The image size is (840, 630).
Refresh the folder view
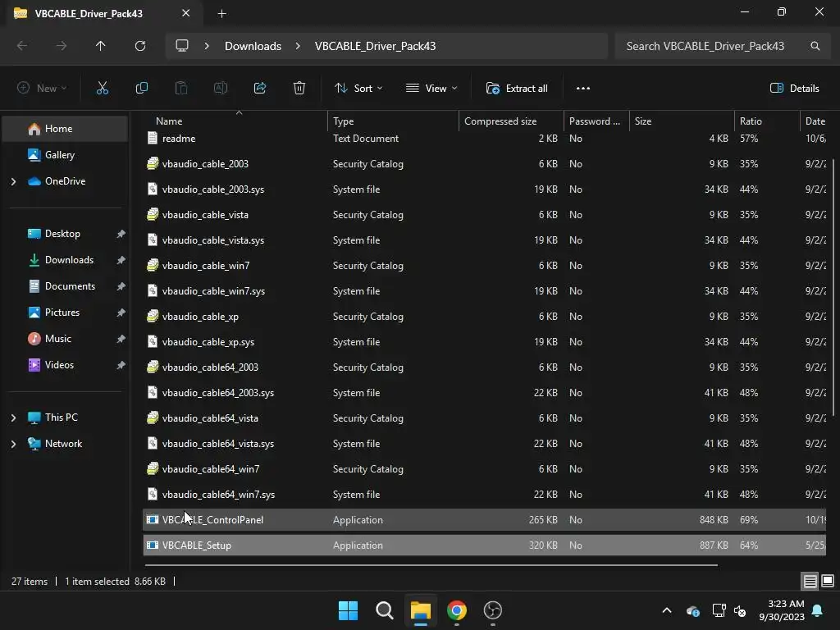140,46
